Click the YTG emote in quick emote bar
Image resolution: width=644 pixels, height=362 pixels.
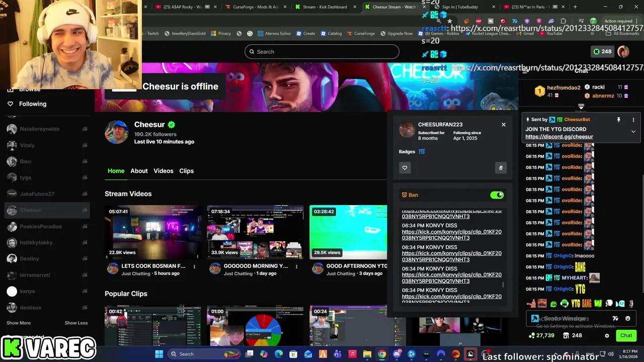pyautogui.click(x=577, y=304)
